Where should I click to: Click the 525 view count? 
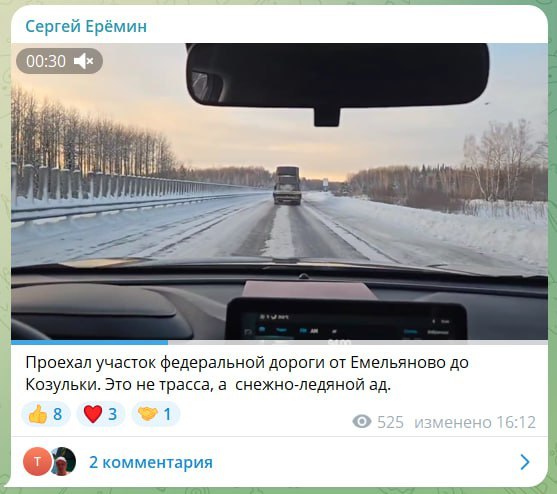coord(390,422)
